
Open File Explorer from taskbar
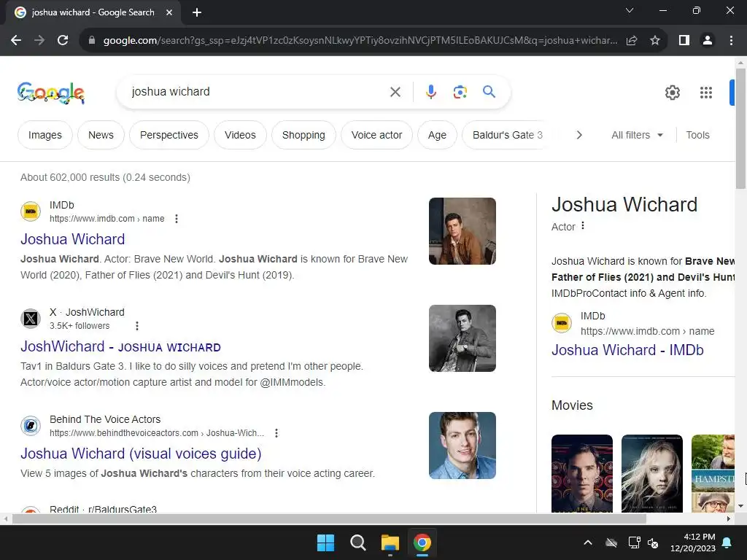[x=390, y=542]
